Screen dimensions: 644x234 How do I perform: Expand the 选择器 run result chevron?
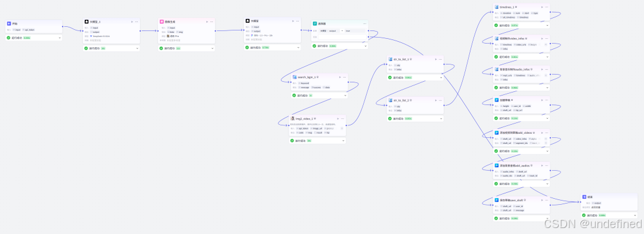pyautogui.click(x=365, y=45)
